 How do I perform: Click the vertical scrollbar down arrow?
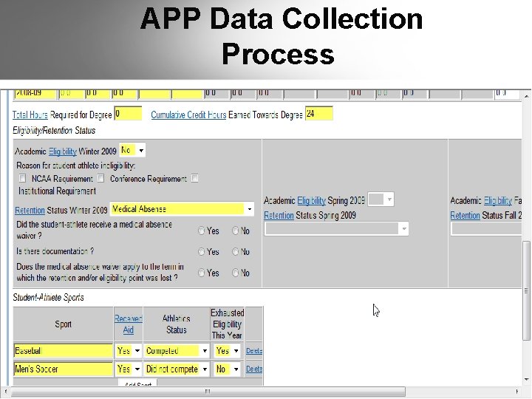point(526,379)
